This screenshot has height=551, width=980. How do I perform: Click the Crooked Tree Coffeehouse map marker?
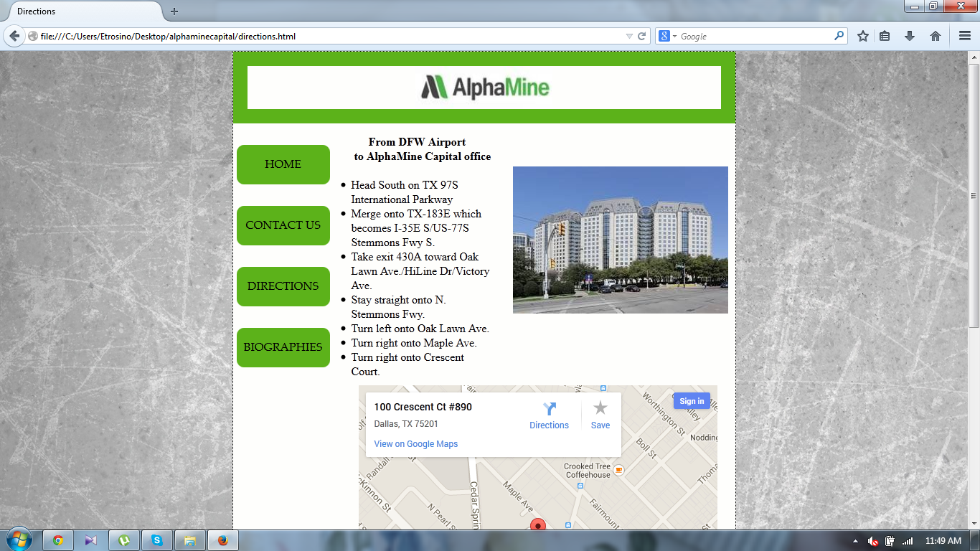pyautogui.click(x=618, y=471)
